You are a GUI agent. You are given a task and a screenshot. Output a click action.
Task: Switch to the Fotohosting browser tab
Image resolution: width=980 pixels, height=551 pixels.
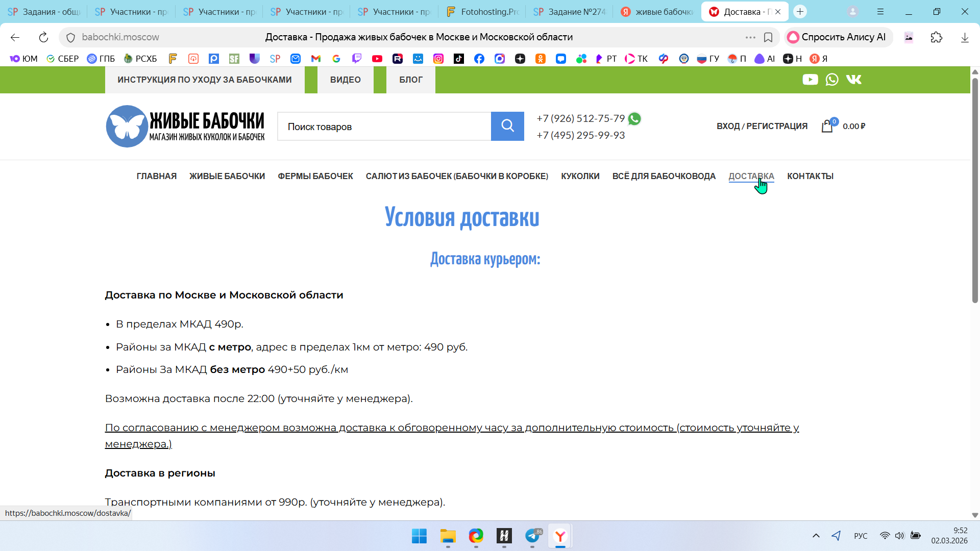482,12
